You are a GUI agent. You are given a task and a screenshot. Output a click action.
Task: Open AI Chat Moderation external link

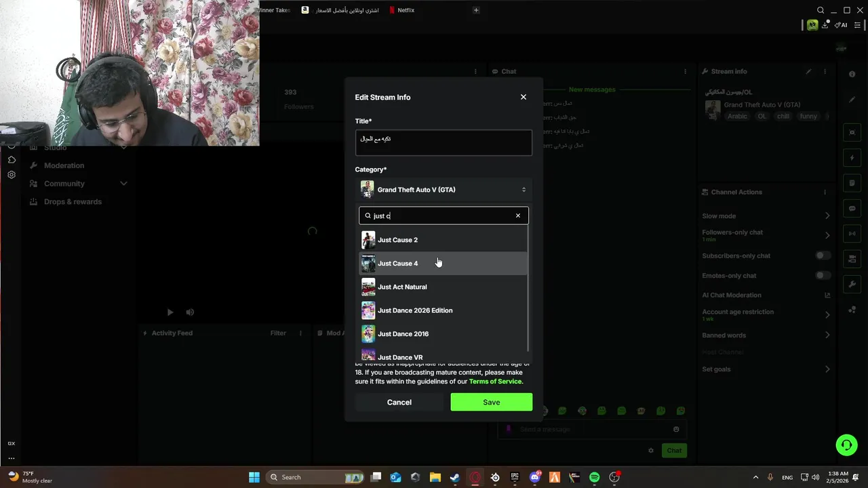click(827, 295)
